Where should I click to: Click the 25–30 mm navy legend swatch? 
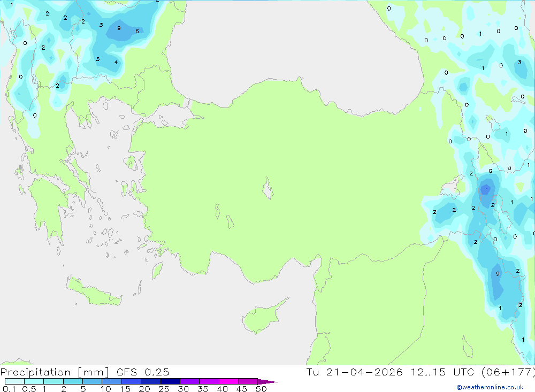[x=170, y=381]
